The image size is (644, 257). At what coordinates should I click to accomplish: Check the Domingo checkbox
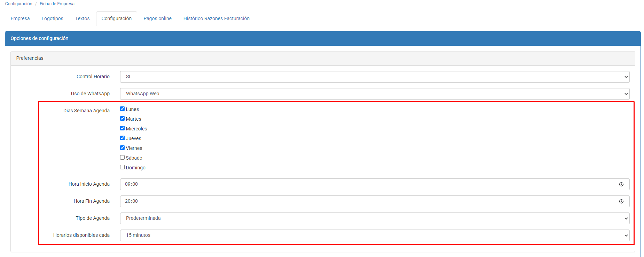click(122, 167)
